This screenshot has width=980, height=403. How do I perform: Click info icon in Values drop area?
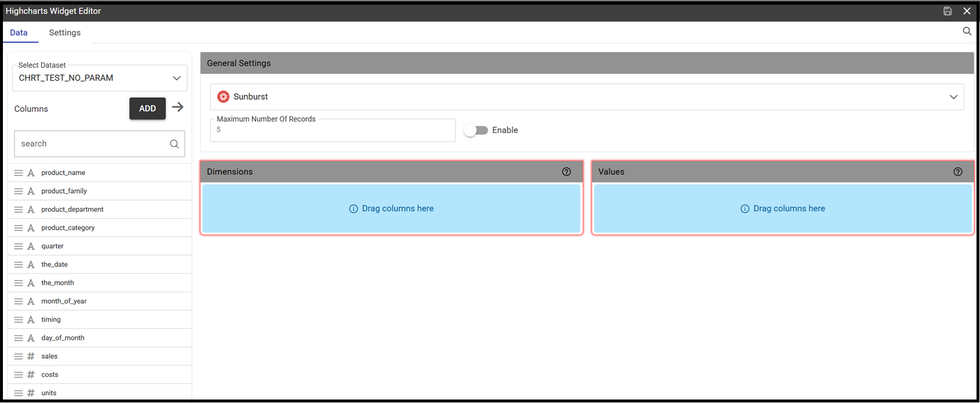[745, 209]
